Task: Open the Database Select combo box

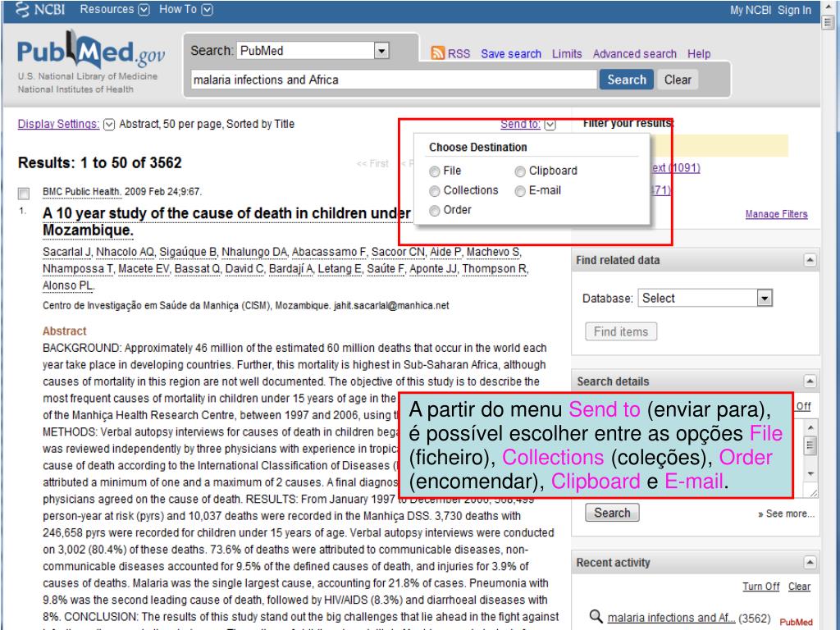Action: click(x=705, y=298)
